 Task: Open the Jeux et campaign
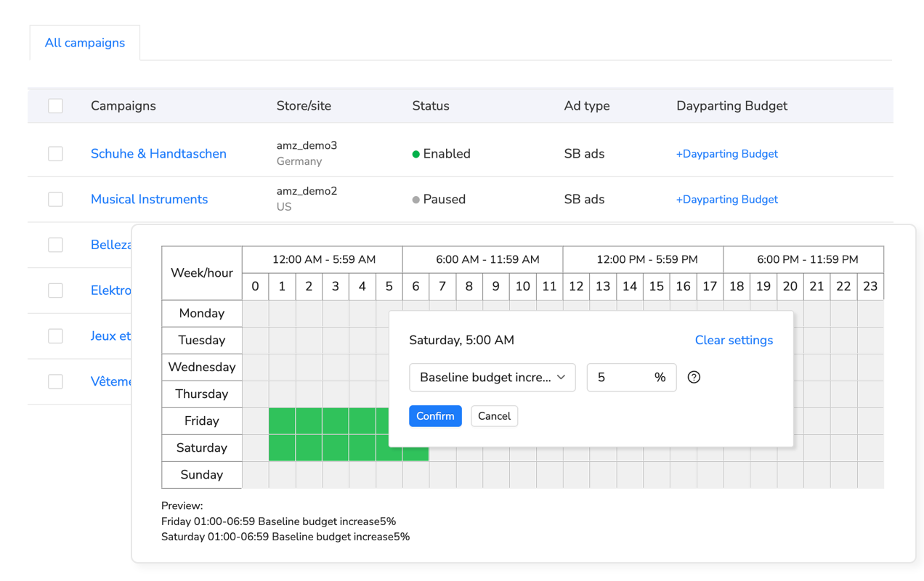coord(110,336)
